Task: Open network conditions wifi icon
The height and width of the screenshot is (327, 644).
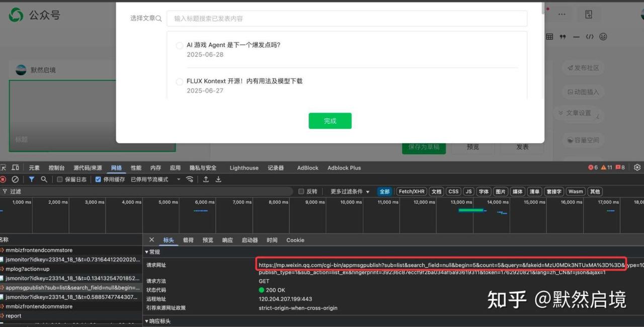Action: pos(190,179)
